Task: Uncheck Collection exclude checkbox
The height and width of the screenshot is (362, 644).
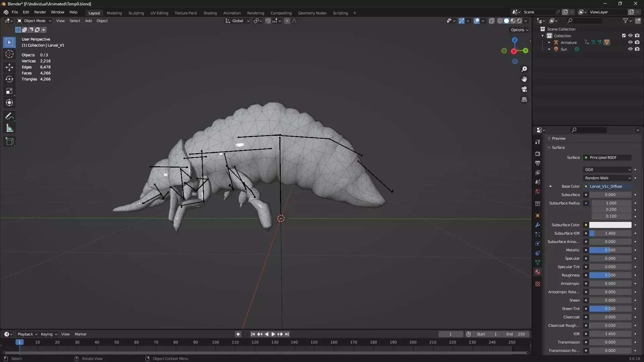Action: click(624, 36)
